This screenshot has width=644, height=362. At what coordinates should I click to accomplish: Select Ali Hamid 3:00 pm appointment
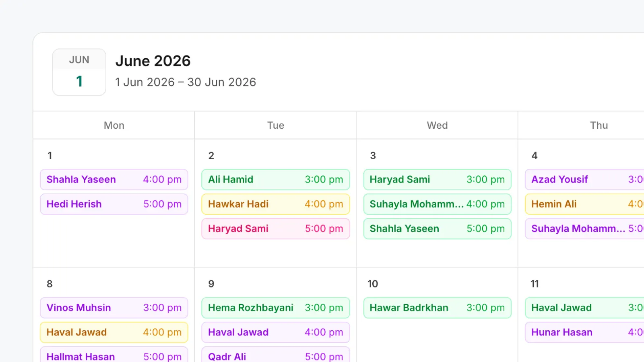(276, 179)
